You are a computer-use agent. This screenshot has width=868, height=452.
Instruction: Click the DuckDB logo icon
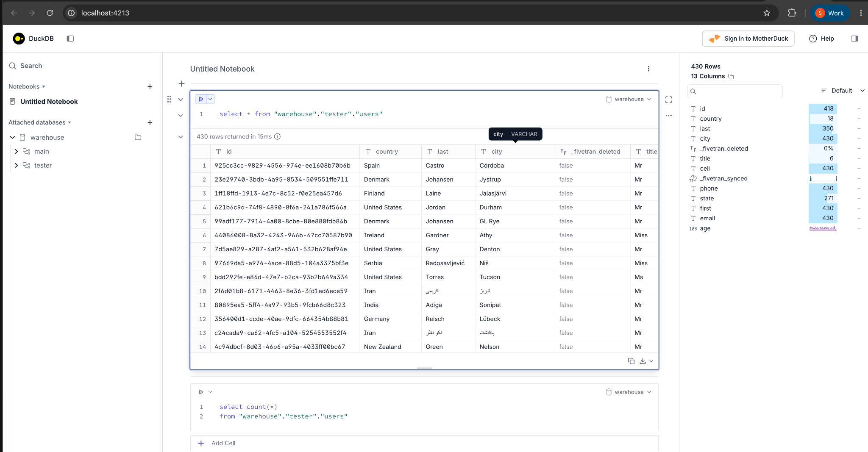point(19,39)
